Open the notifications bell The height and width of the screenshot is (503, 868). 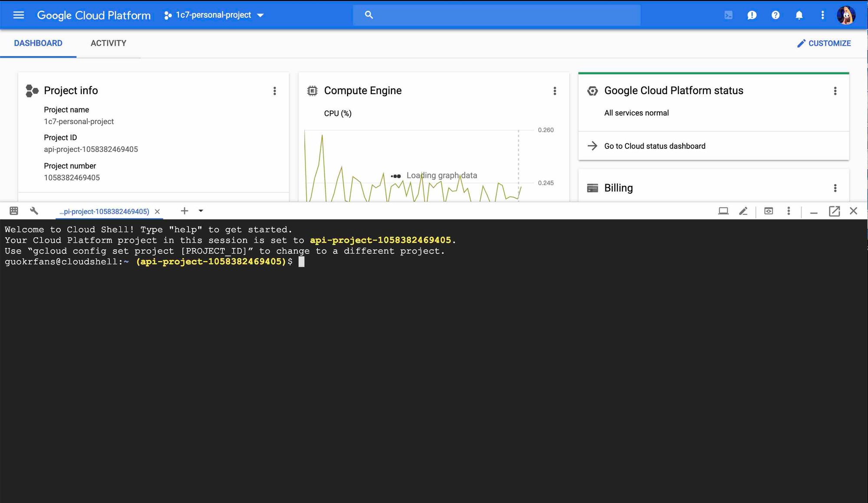click(799, 15)
